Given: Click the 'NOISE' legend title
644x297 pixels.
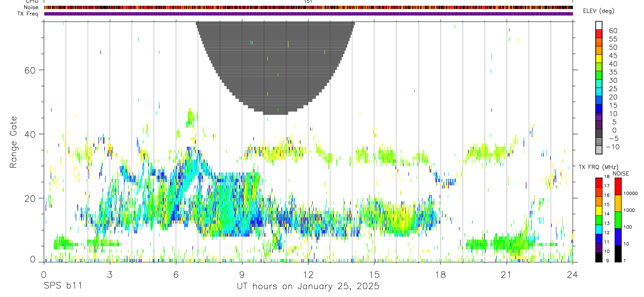Looking at the screenshot, I should pos(620,173).
